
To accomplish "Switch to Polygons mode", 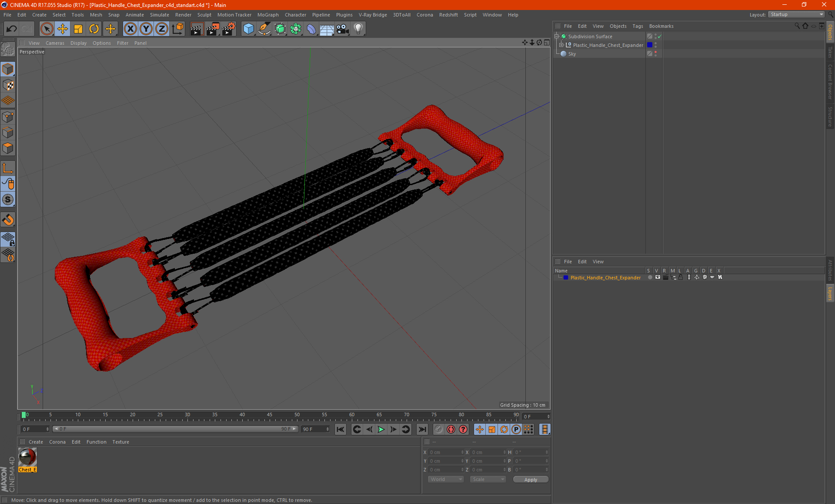I will pos(8,149).
